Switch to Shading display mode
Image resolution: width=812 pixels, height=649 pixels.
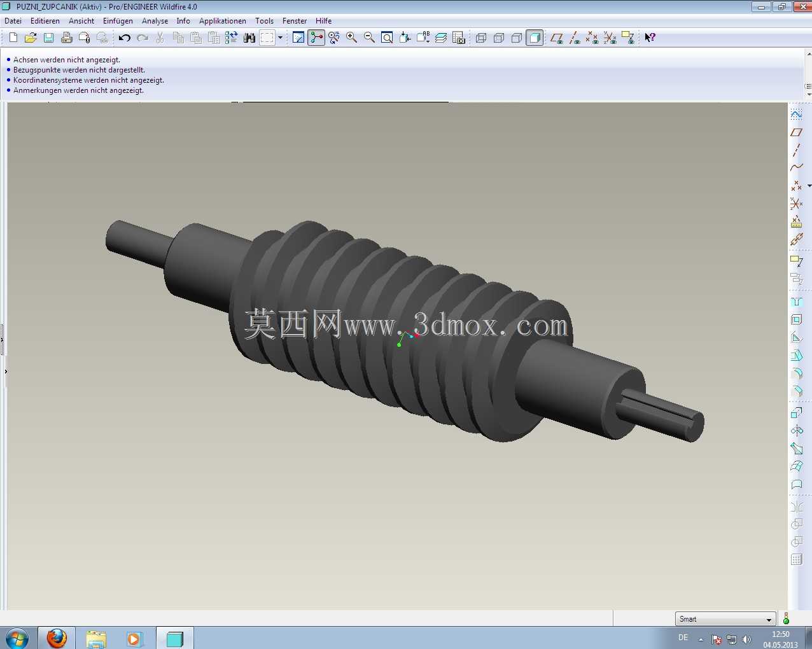point(535,38)
